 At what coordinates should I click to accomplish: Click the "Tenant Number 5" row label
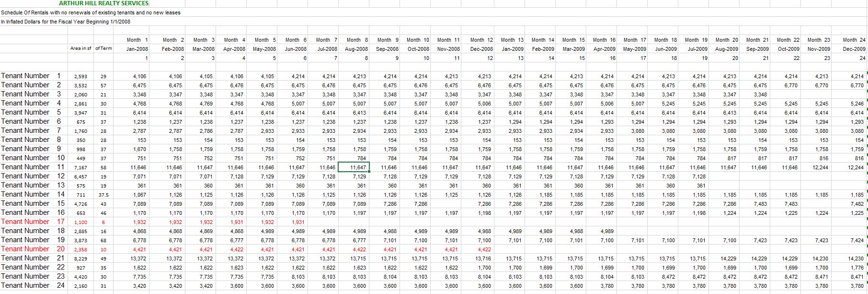(x=31, y=112)
